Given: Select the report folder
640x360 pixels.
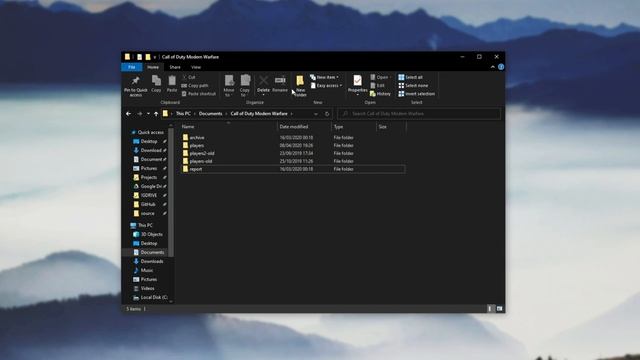Looking at the screenshot, I should [292, 169].
